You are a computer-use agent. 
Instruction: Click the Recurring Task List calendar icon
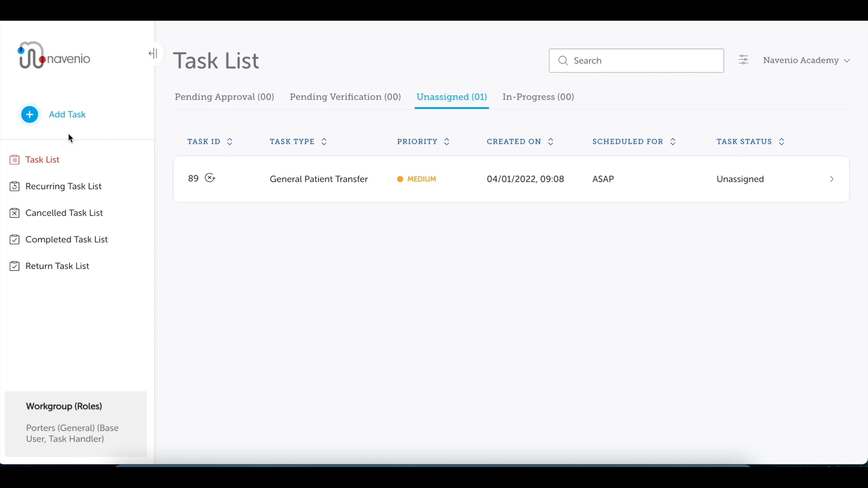(14, 187)
